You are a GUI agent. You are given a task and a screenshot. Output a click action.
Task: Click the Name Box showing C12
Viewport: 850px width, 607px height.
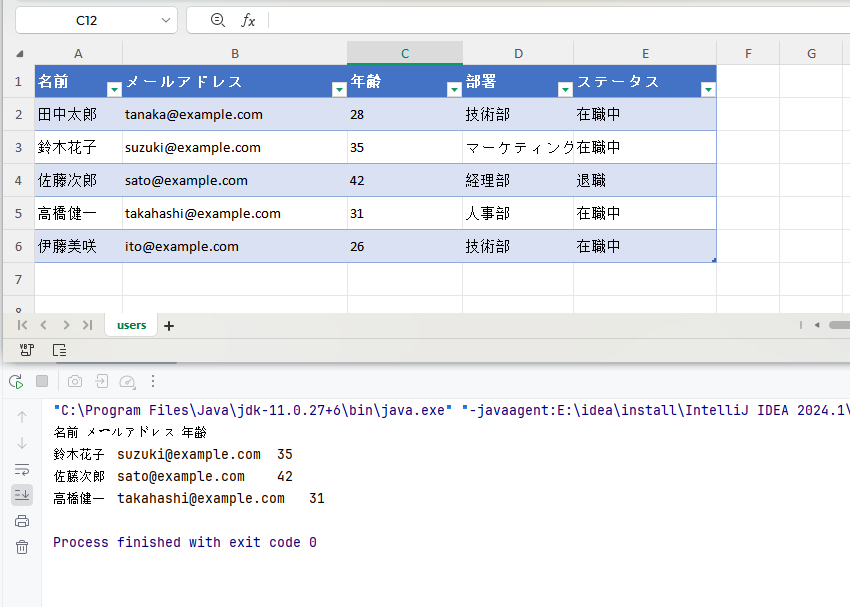(87, 21)
